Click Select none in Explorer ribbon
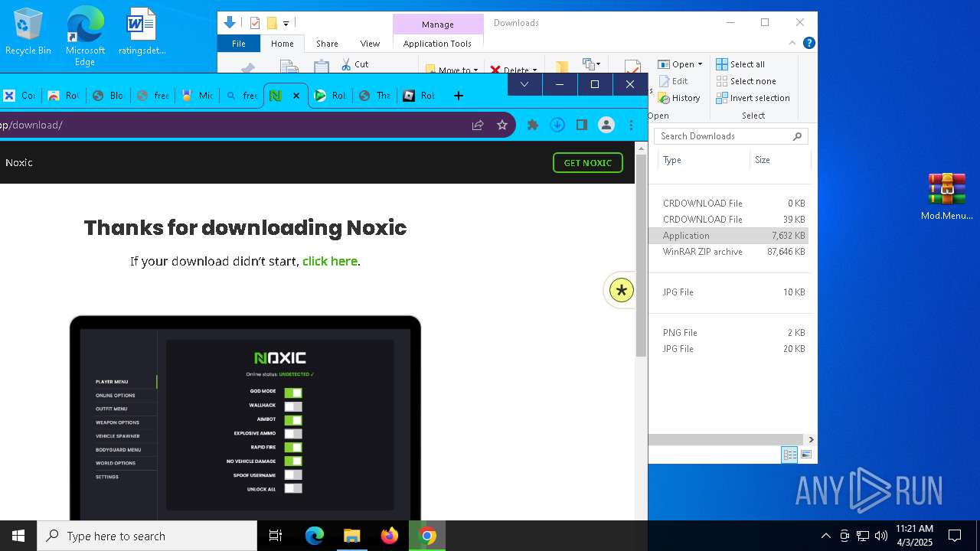This screenshot has width=980, height=551. 746,81
